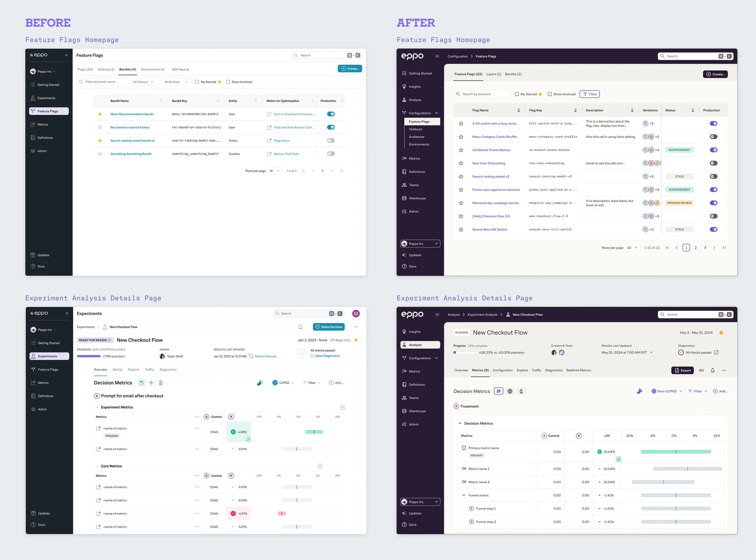
Task: Click the copy link icon beside Export
Action: click(701, 370)
